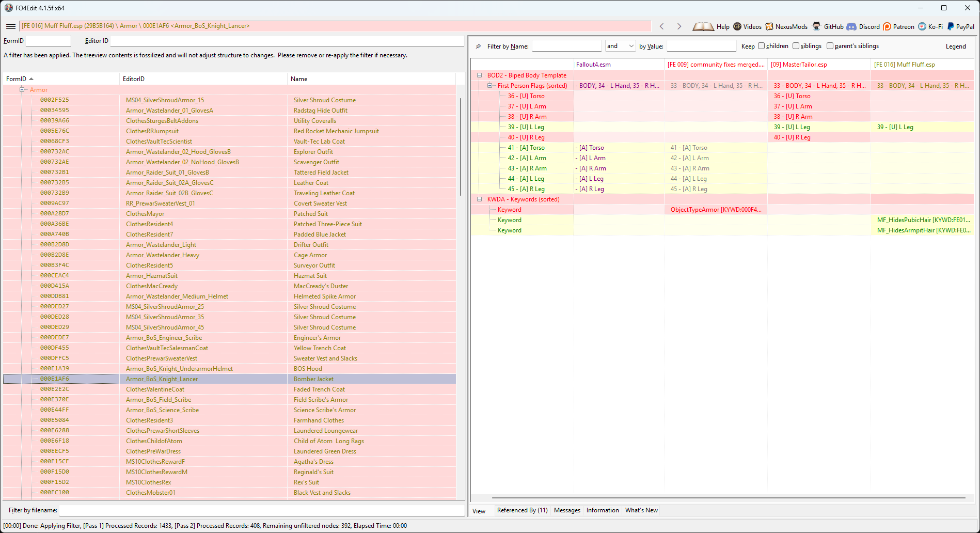
Task: Click the FormID input field
Action: [48, 41]
